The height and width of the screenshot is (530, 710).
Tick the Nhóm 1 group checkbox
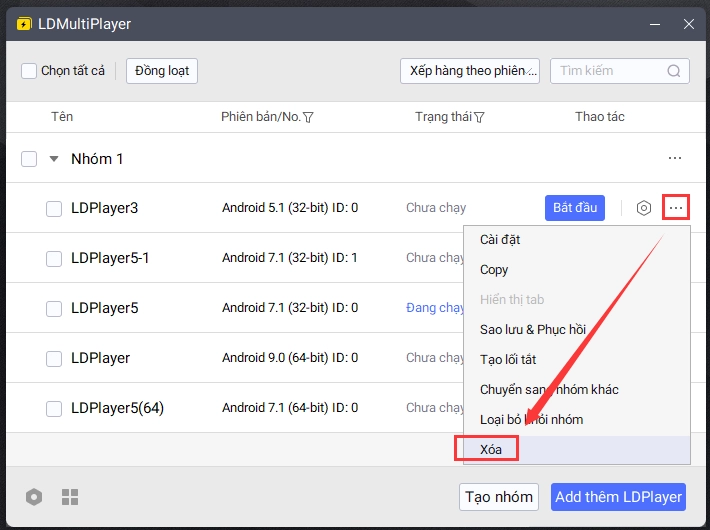pyautogui.click(x=29, y=159)
